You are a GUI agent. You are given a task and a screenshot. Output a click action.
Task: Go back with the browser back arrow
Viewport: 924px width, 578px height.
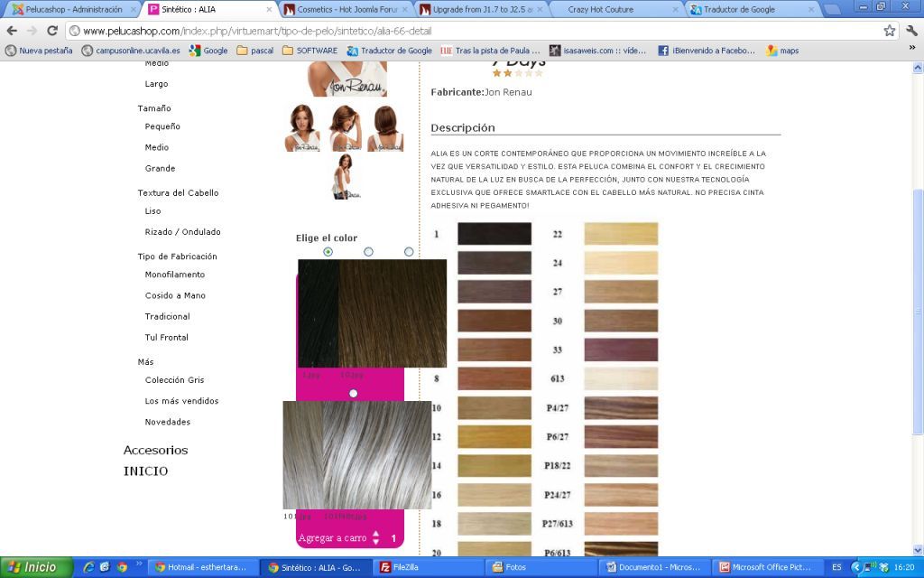click(12, 31)
